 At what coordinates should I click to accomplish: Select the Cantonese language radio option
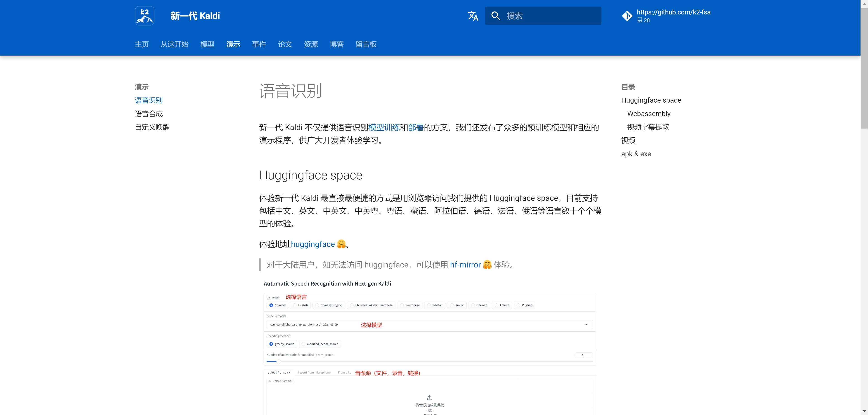pos(402,305)
